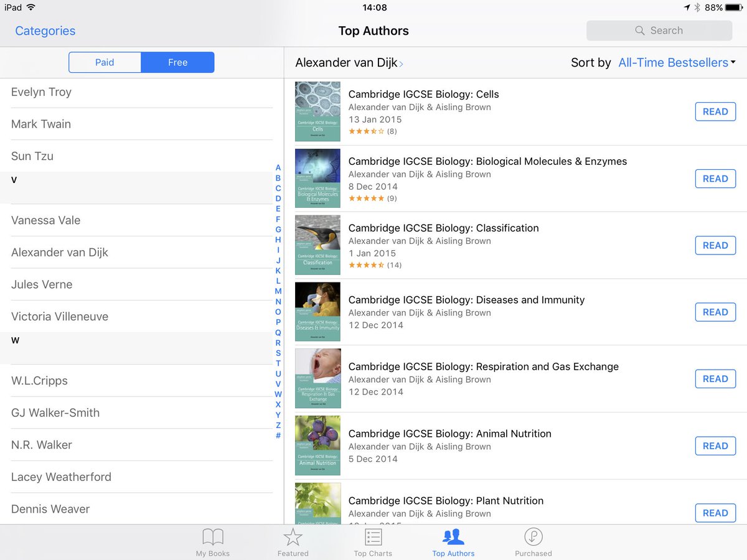Open the Categories menu
This screenshot has width=747, height=560.
[x=45, y=30]
